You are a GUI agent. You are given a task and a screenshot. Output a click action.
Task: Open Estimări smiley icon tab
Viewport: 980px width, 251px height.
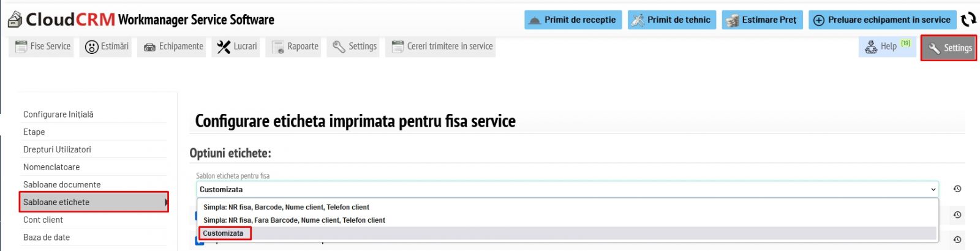[x=106, y=47]
